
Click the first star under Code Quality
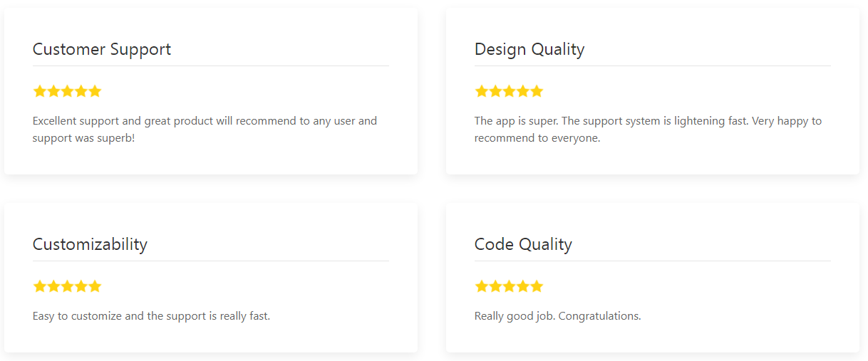tap(482, 286)
